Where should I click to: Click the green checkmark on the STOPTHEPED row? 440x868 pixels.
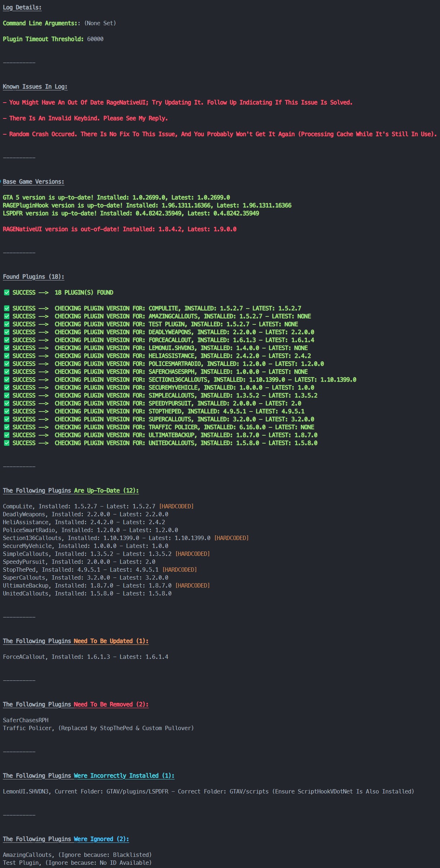(6, 411)
